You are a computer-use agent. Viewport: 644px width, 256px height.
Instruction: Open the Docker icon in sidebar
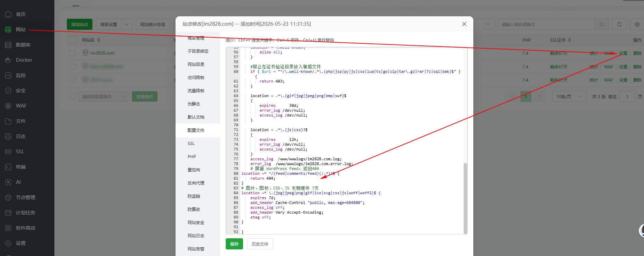pyautogui.click(x=8, y=60)
